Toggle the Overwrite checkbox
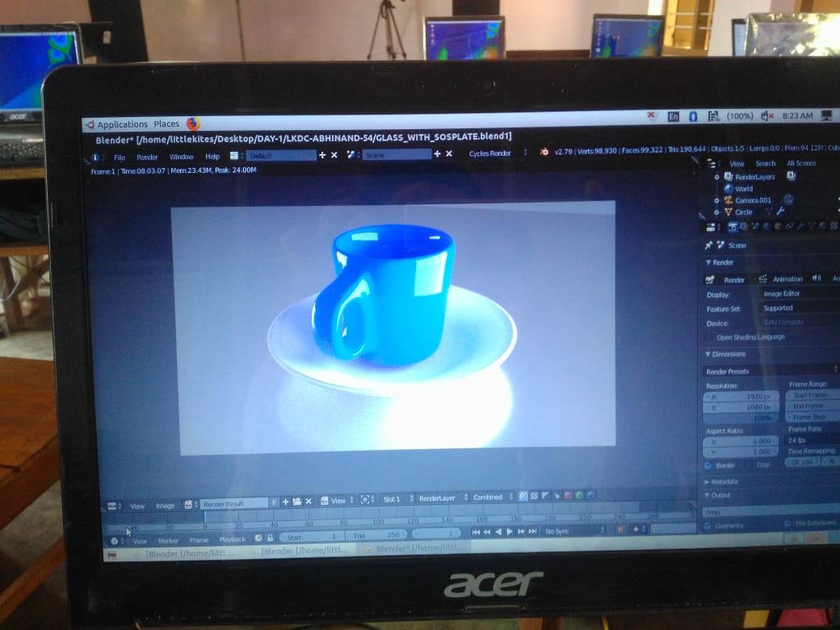 click(708, 526)
